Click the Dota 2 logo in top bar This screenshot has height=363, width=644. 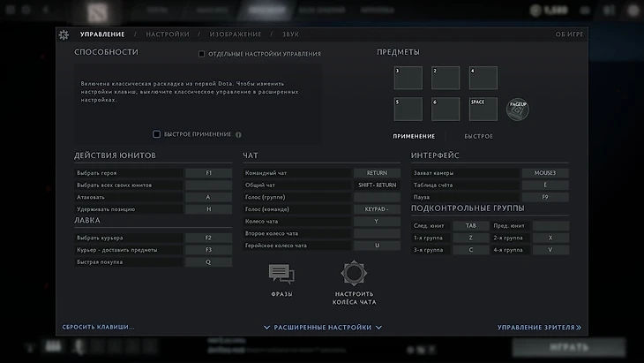point(94,11)
